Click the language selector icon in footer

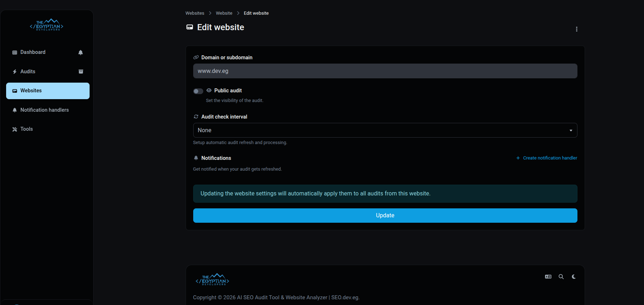pyautogui.click(x=548, y=277)
